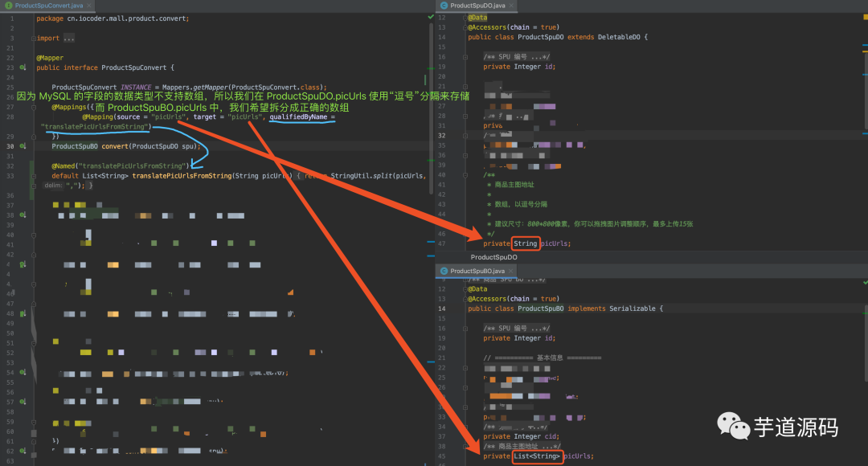Click the gutter icon on line 54
This screenshot has width=868, height=466.
point(23,372)
